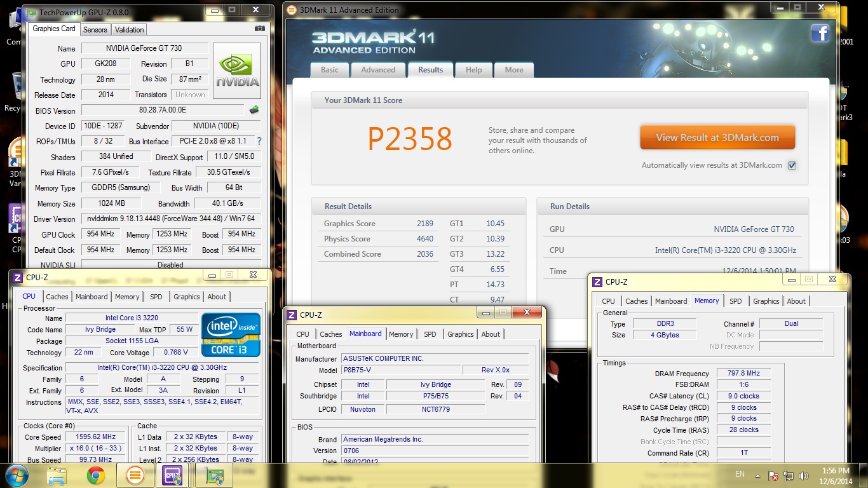Switch to the Sensors tab in GPU-Z
Image resolution: width=868 pixels, height=488 pixels.
(95, 29)
